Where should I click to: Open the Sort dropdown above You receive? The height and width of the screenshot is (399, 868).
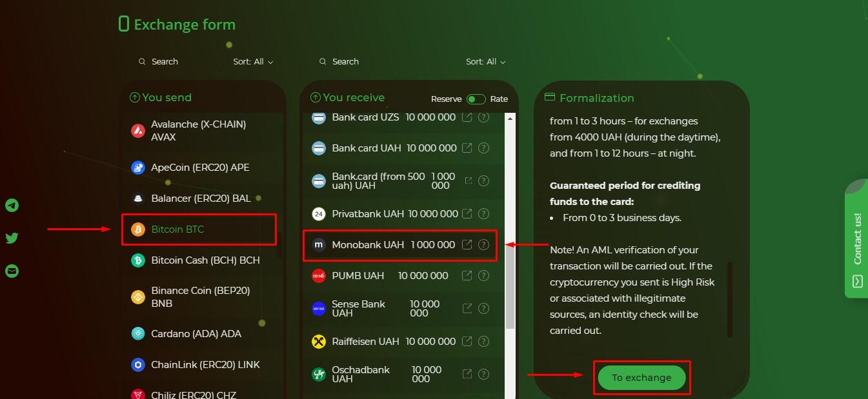(x=485, y=62)
